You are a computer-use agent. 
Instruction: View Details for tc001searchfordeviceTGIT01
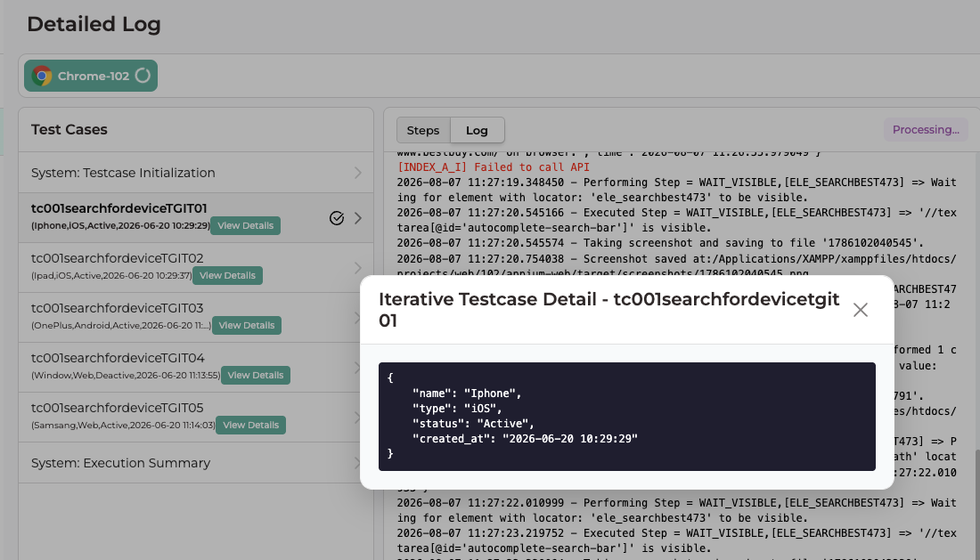[245, 225]
